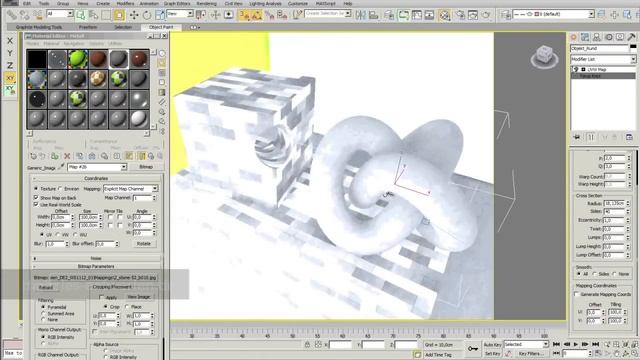Select the Scale tool in main toolbar
This screenshot has width=640, height=360.
click(x=160, y=16)
